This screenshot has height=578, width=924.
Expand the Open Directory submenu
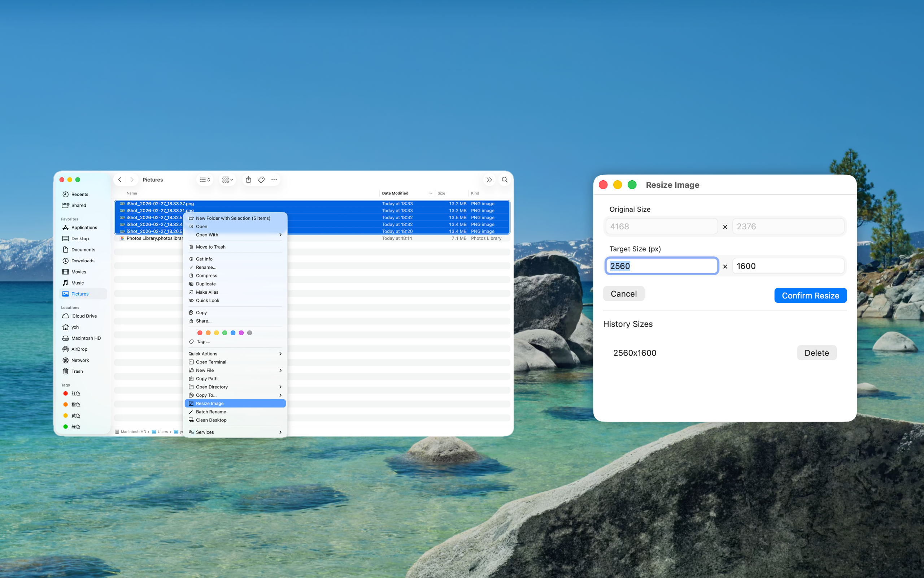click(x=235, y=387)
